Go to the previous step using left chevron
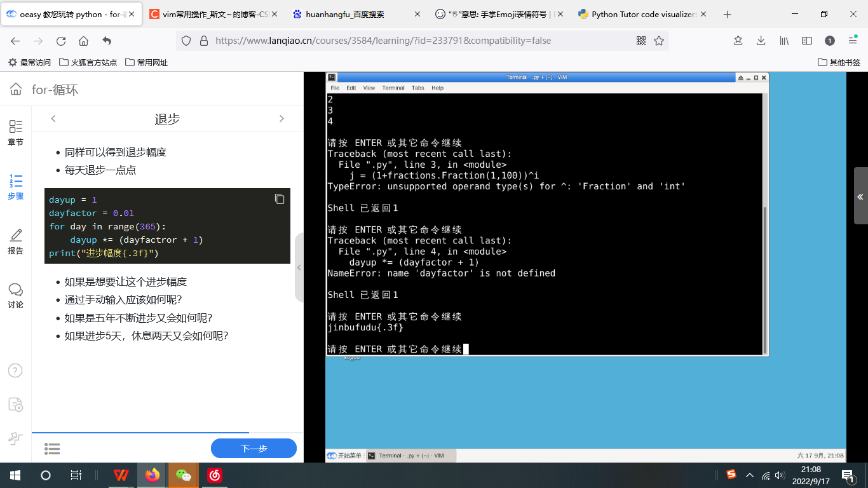Viewport: 868px width, 488px height. [53, 119]
